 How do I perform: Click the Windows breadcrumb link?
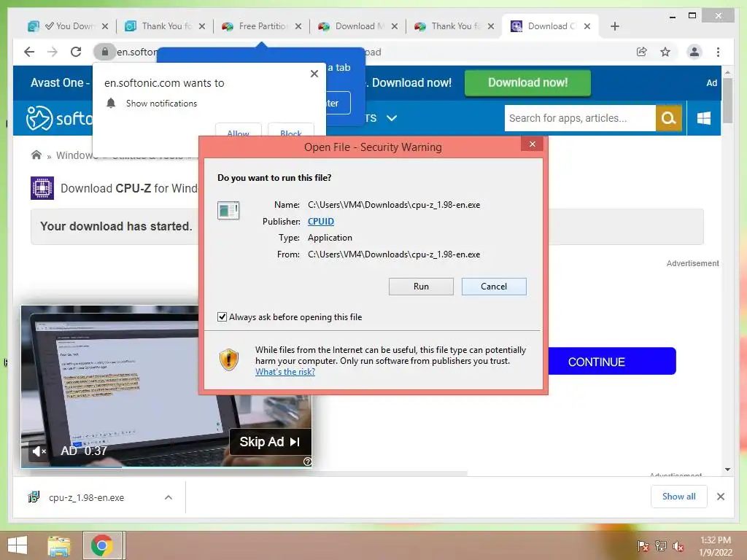pos(76,155)
